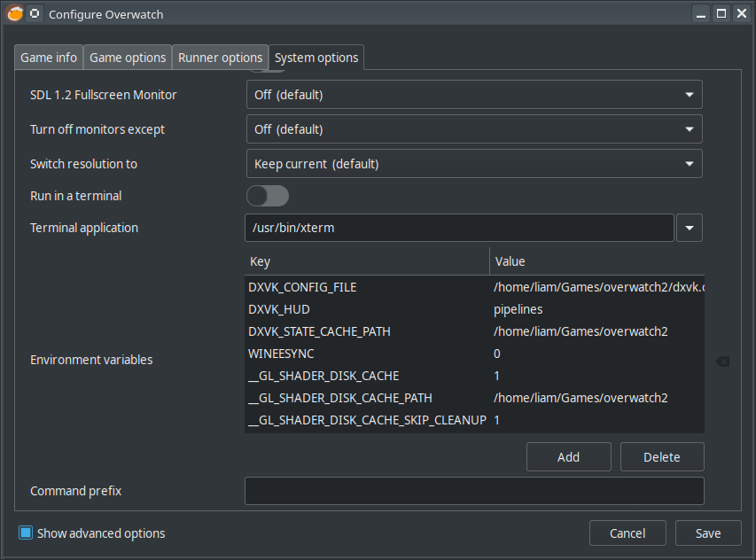Select DXVK_STATE_CACHE_PATH key cell

pyautogui.click(x=367, y=331)
